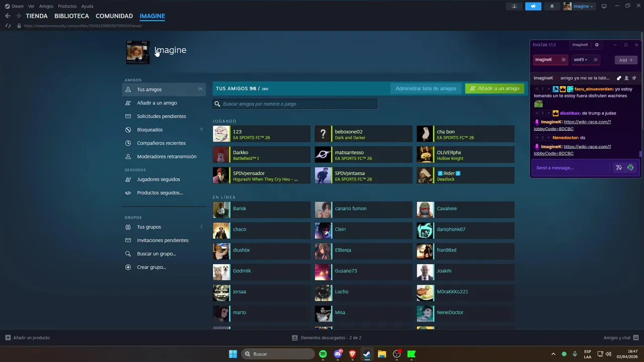Click the green Añadir a un amigo button
This screenshot has width=644, height=362.
pyautogui.click(x=495, y=88)
